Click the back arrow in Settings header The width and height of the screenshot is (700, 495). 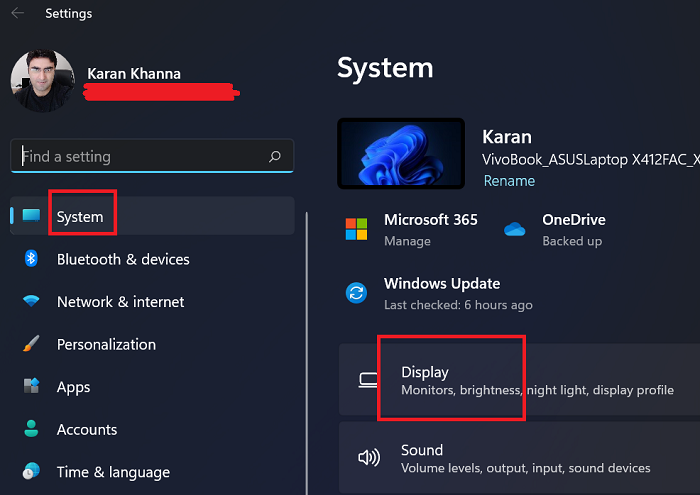[x=18, y=14]
